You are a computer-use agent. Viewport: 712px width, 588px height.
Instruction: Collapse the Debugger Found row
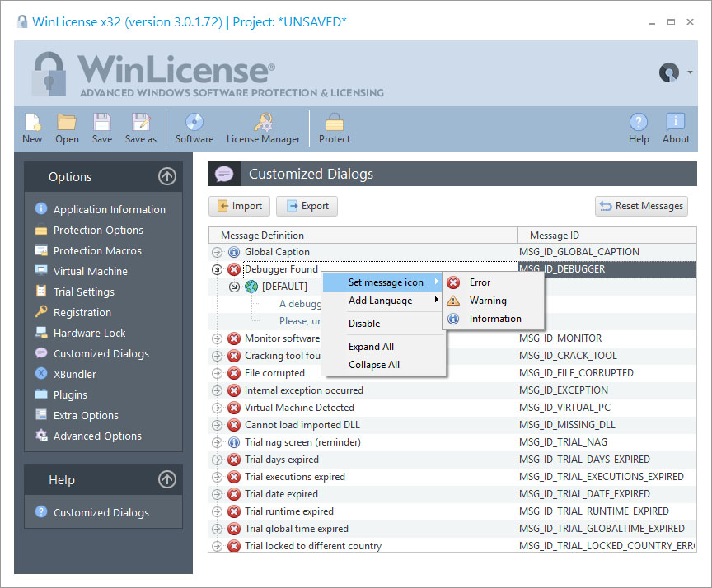[217, 269]
